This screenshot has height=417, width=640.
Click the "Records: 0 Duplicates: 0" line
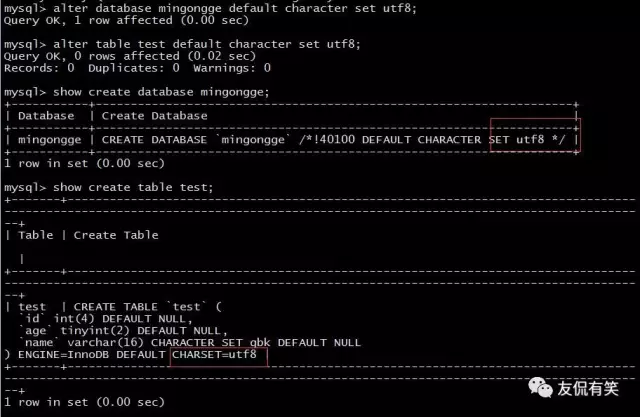click(x=137, y=68)
